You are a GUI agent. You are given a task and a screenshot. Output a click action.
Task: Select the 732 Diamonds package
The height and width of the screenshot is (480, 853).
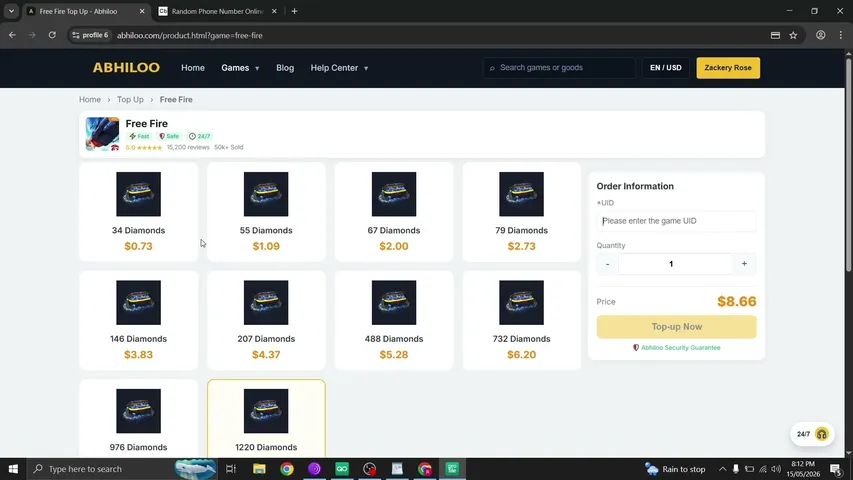tap(521, 320)
